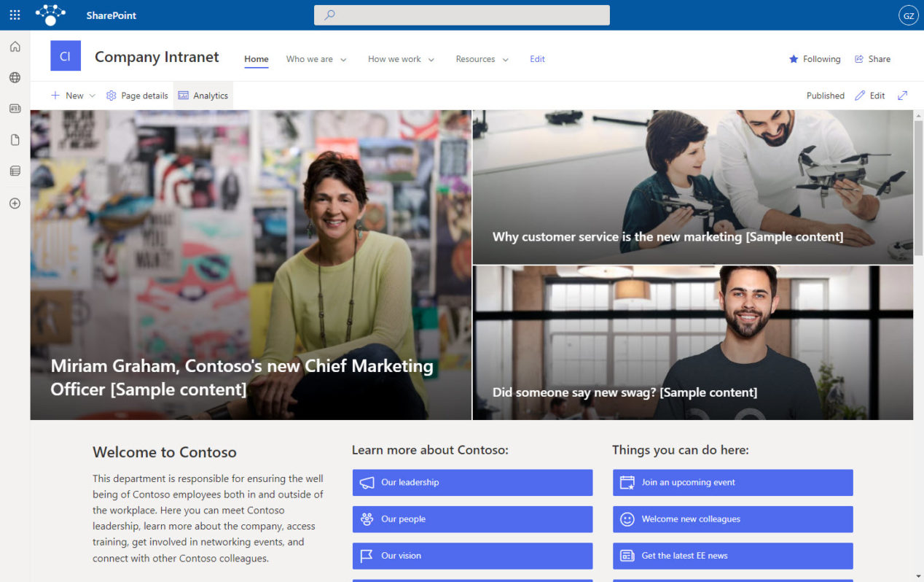Open Join an upcoming event link

(732, 482)
